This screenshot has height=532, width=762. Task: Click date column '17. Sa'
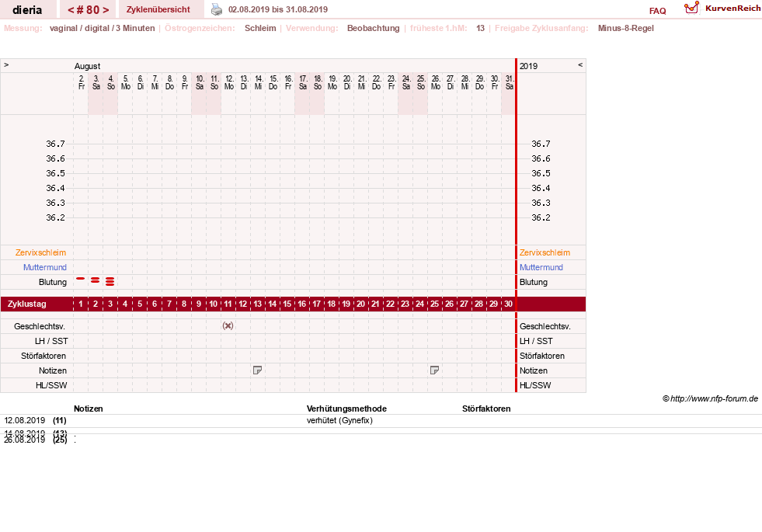tap(303, 82)
